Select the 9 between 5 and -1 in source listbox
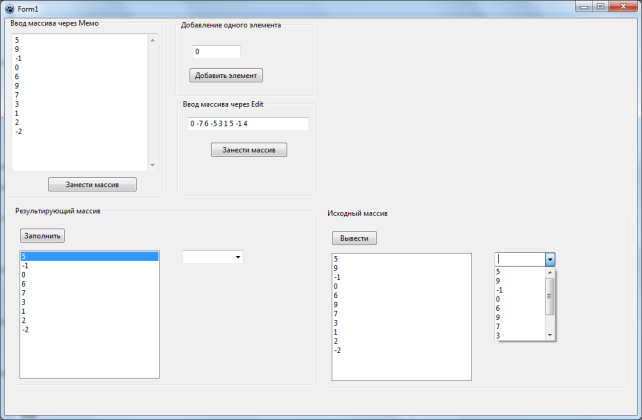Viewport: 642px width, 420px height. pos(401,268)
